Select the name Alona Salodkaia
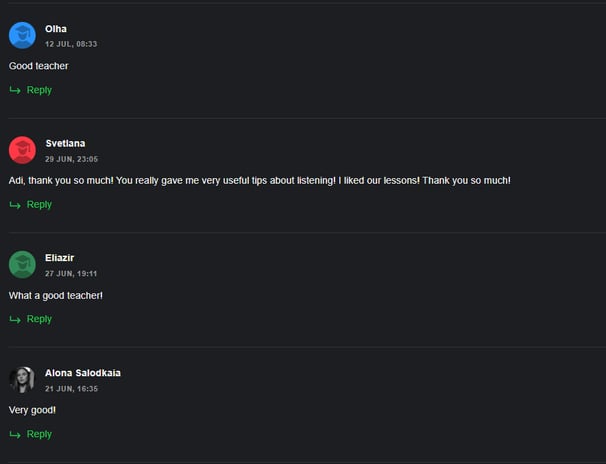Viewport: 606px width, 464px height. tap(83, 373)
